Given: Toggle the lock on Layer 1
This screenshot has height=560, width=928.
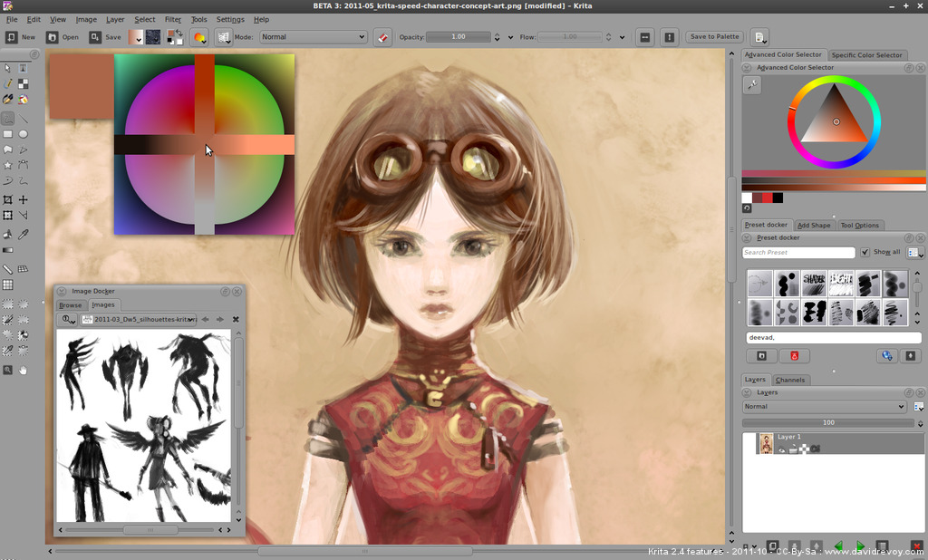Looking at the screenshot, I should pyautogui.click(x=794, y=449).
